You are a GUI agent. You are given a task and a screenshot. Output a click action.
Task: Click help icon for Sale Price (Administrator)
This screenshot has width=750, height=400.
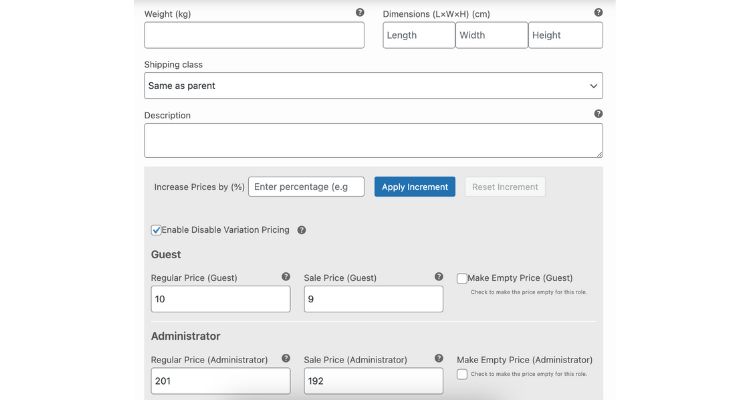tap(438, 358)
